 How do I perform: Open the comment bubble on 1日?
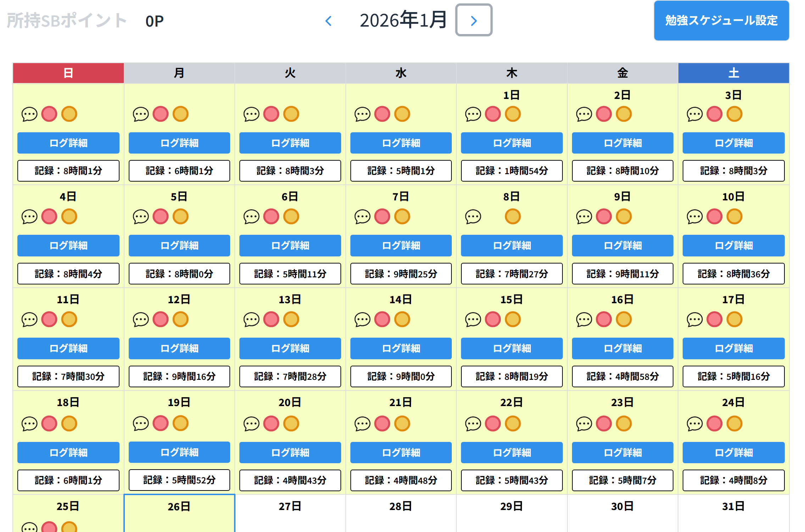click(473, 114)
